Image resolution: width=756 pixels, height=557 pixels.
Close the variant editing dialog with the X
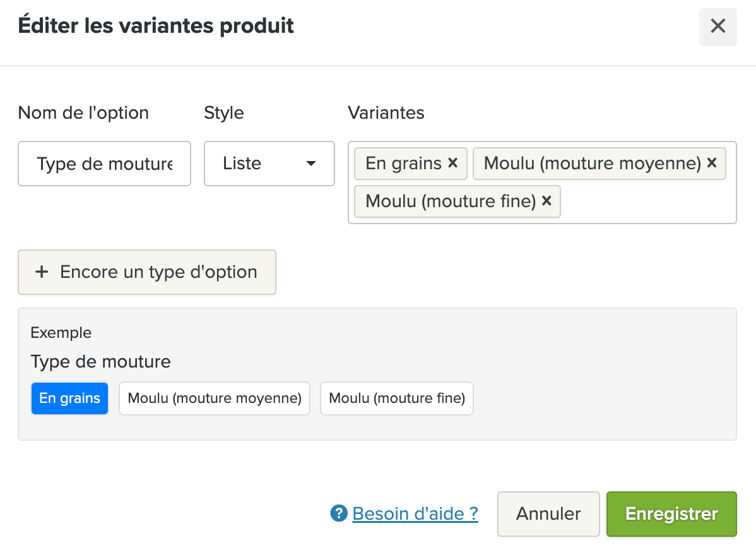pyautogui.click(x=718, y=27)
